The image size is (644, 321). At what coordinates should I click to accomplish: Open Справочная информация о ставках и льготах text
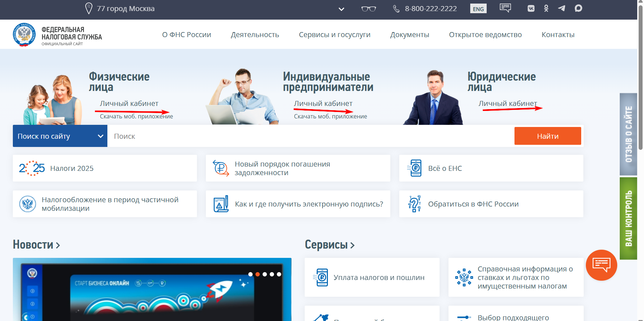525,277
